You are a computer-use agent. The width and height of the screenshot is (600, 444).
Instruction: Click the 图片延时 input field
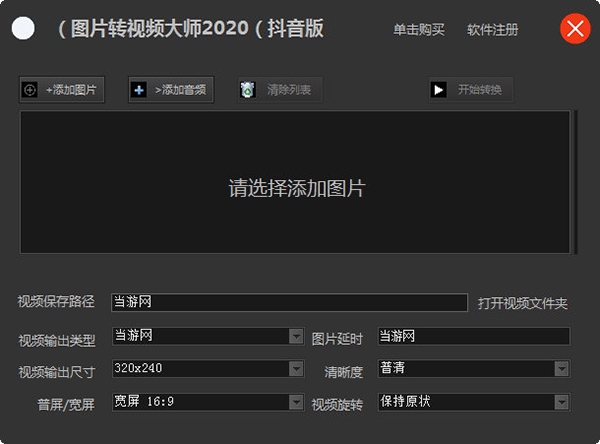coord(474,336)
